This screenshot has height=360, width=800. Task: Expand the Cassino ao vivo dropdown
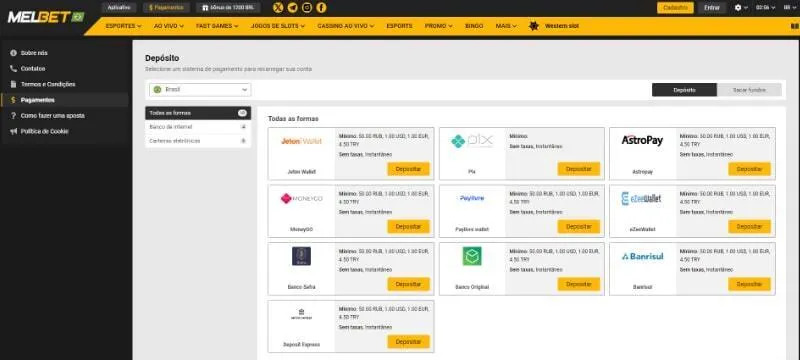pyautogui.click(x=345, y=26)
